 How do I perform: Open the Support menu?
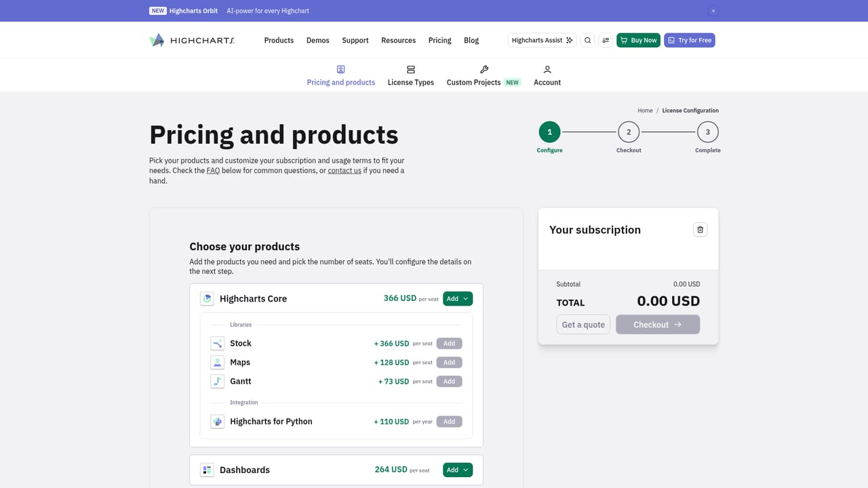click(x=355, y=40)
